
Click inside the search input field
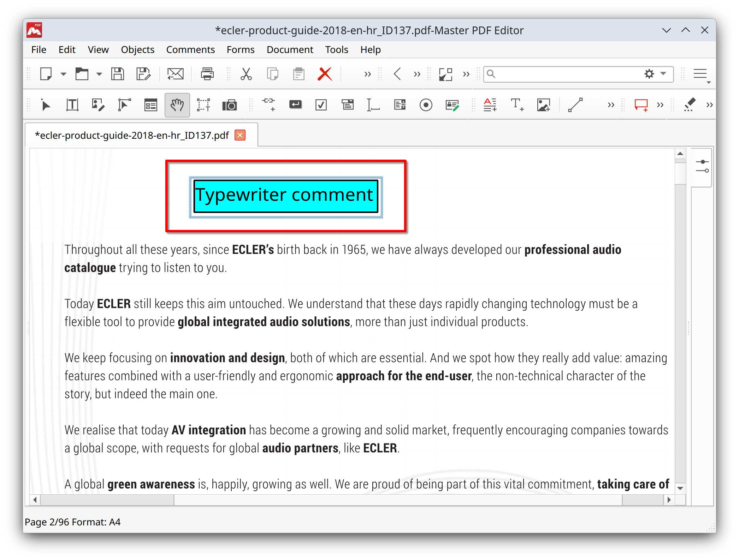tap(565, 74)
